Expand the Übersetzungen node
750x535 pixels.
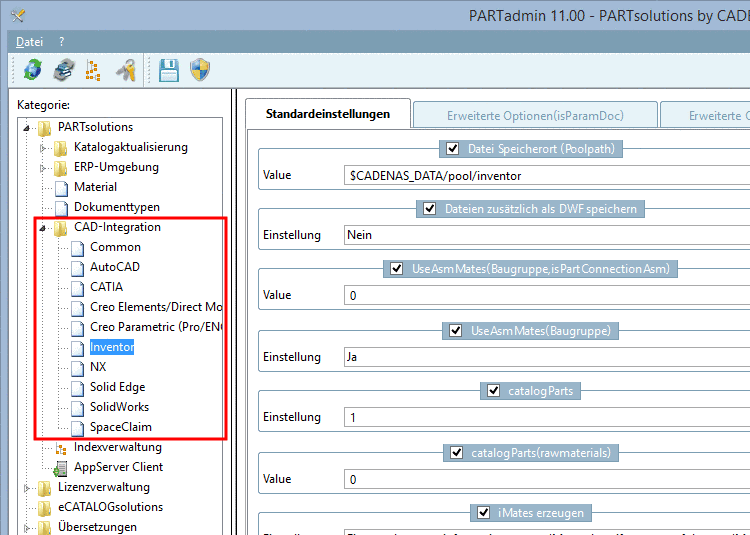coord(27,528)
